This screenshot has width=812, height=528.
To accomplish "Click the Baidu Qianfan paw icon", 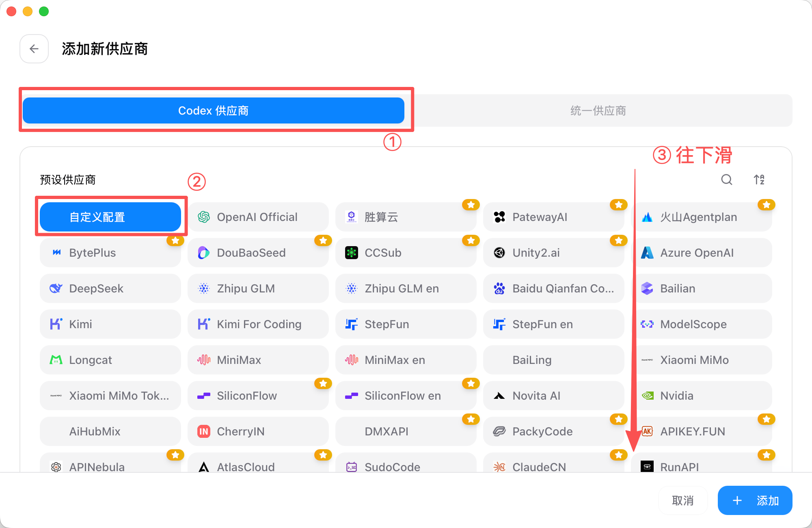I will (x=499, y=288).
